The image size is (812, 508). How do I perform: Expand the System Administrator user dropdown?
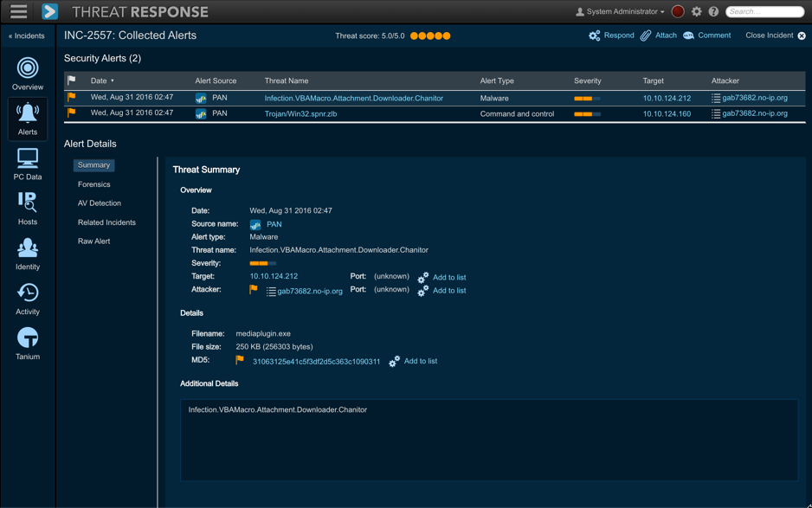[621, 12]
